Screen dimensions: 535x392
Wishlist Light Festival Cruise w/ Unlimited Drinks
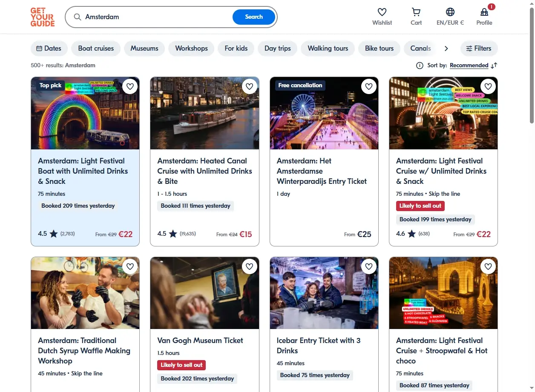click(488, 86)
